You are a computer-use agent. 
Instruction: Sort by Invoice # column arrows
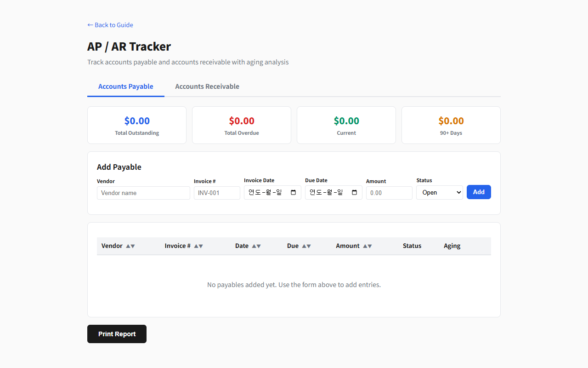pos(198,246)
